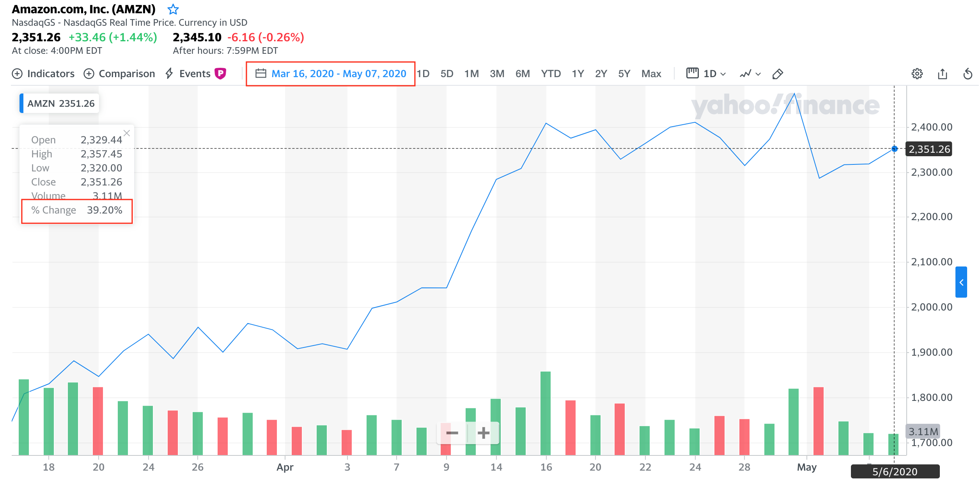Select the 6M time range
The height and width of the screenshot is (494, 980).
click(x=523, y=74)
